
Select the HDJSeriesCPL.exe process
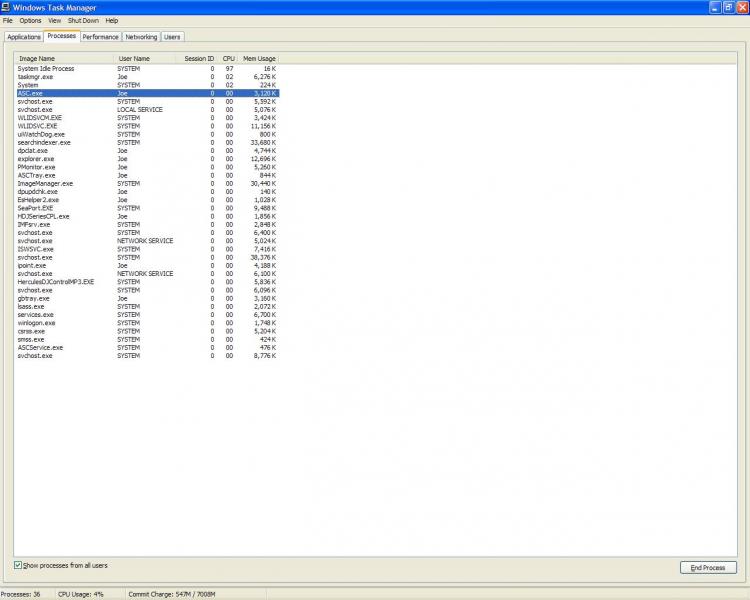point(147,216)
